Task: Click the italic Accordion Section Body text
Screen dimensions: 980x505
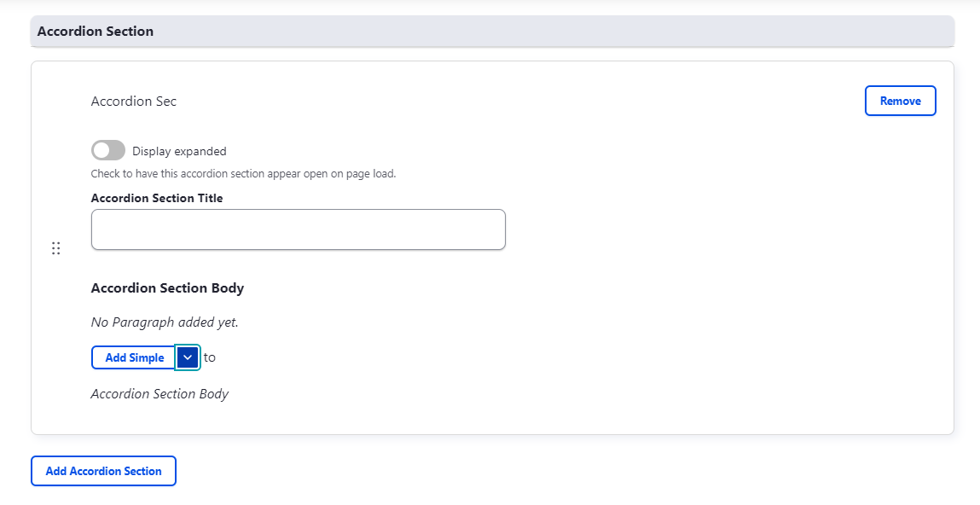Action: tap(159, 394)
